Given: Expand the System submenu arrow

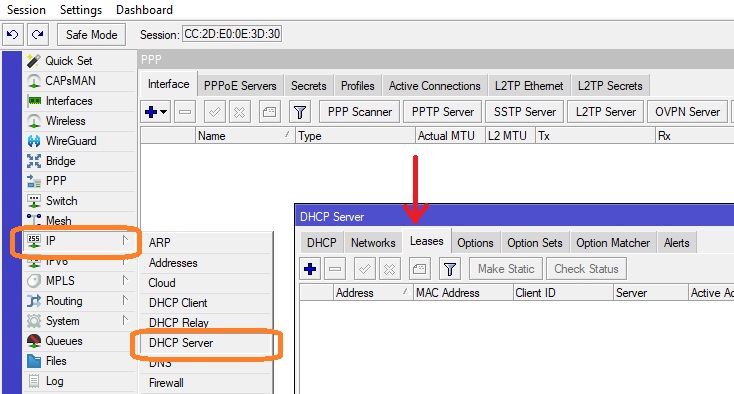Looking at the screenshot, I should tap(125, 320).
